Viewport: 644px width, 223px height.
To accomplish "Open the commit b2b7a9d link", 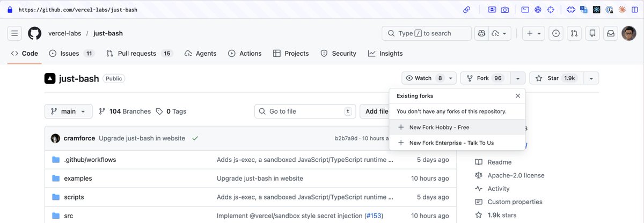I will coord(346,138).
